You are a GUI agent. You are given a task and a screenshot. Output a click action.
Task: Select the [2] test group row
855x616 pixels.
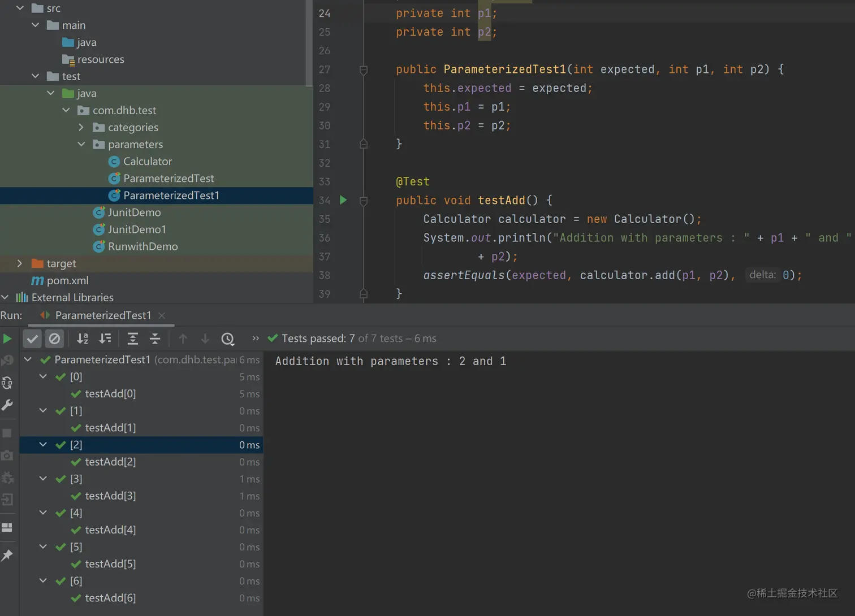[x=141, y=445]
